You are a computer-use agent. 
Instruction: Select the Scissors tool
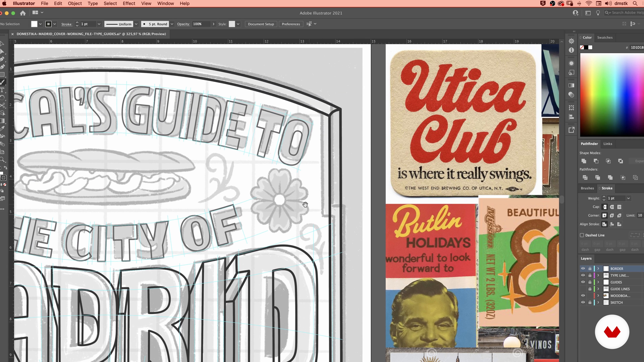tap(2, 105)
